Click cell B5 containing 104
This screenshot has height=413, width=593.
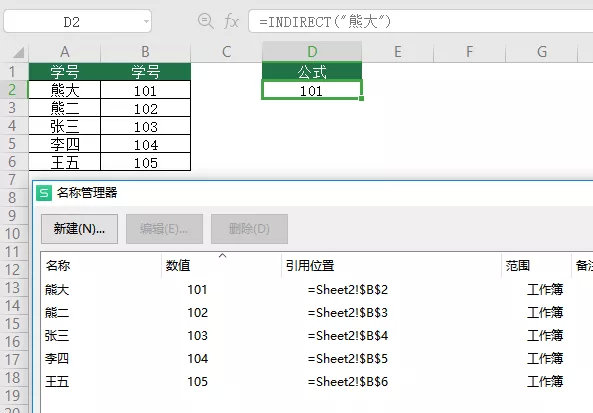point(146,144)
